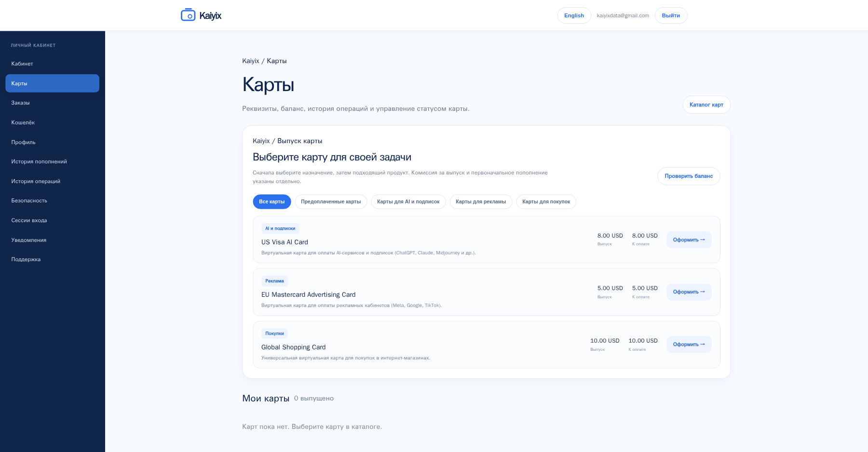
Task: Select Карты для AI и подписок tab
Action: [408, 201]
